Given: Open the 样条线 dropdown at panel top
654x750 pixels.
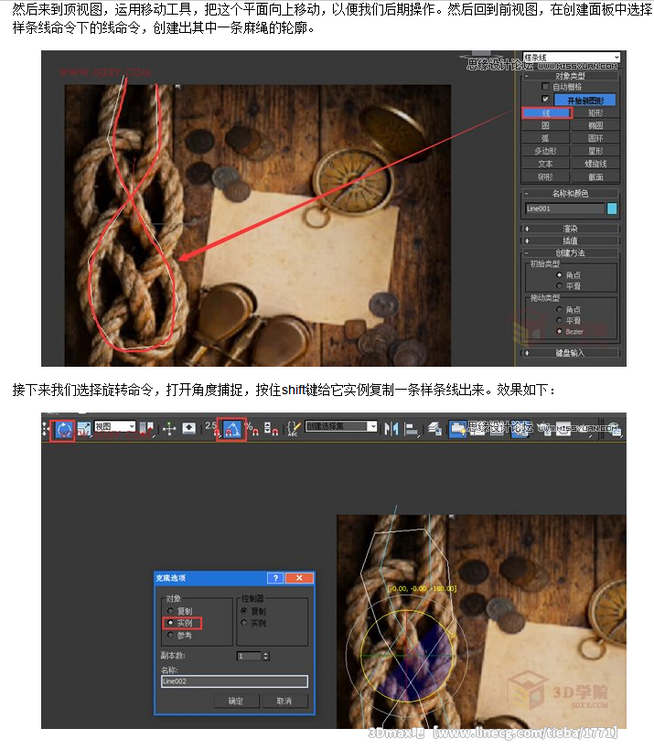Looking at the screenshot, I should coord(571,58).
